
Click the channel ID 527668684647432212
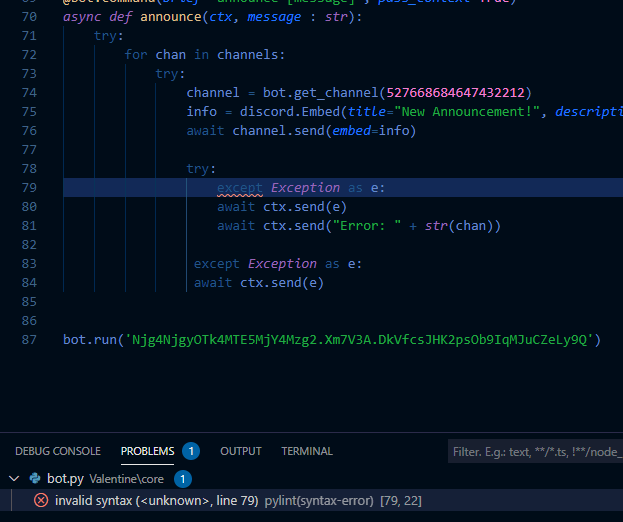(x=455, y=93)
